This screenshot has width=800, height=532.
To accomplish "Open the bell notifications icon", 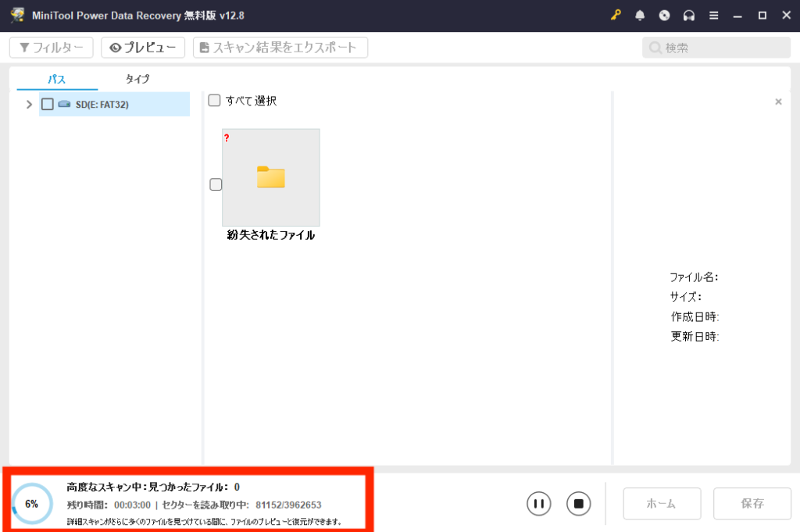I will (x=640, y=16).
